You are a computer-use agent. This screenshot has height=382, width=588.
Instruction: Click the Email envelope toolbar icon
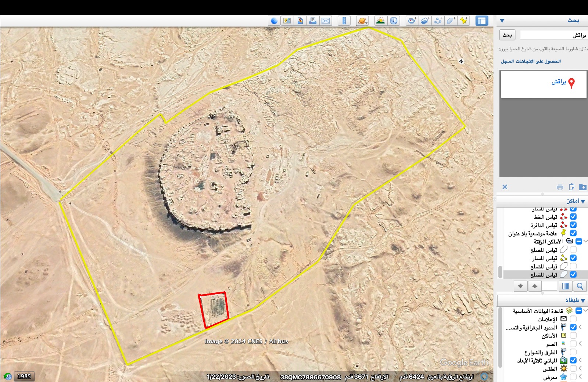(x=326, y=21)
